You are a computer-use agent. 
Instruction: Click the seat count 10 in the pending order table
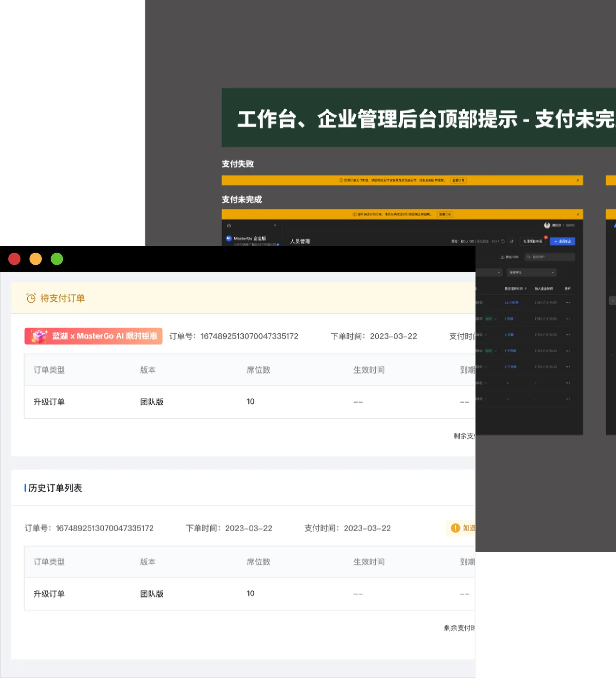click(250, 401)
